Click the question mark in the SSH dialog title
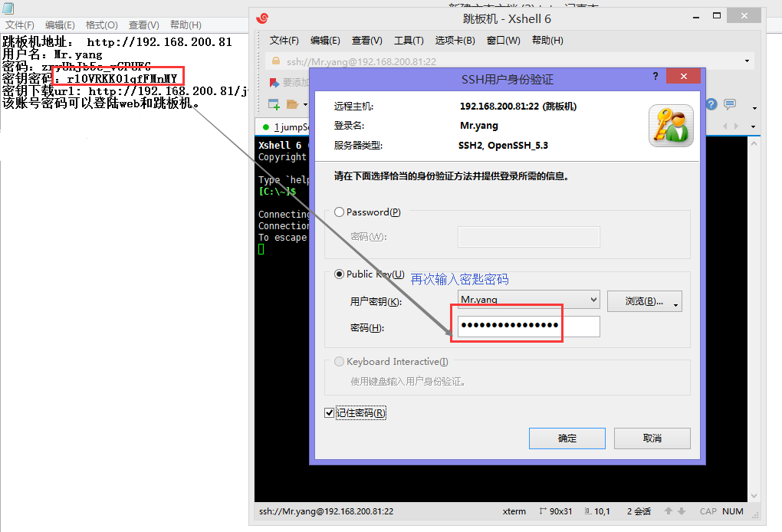Screen dimensions: 782x532 click(655, 77)
